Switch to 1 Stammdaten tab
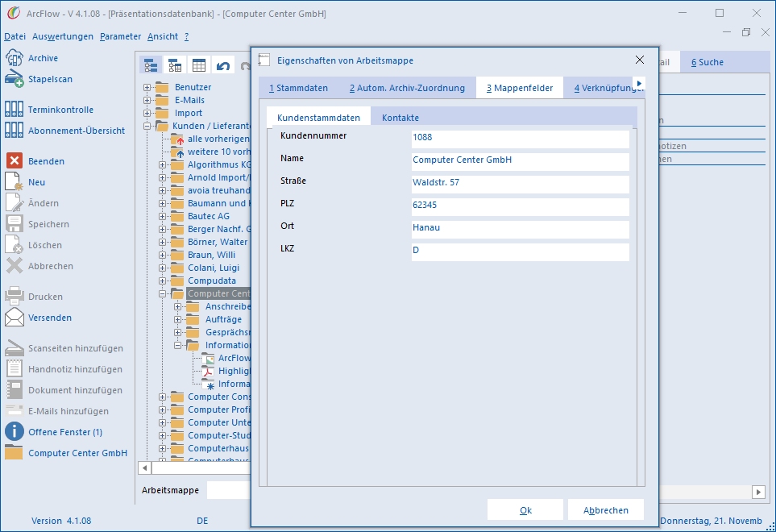Viewport: 776px width, 532px height. pos(298,88)
